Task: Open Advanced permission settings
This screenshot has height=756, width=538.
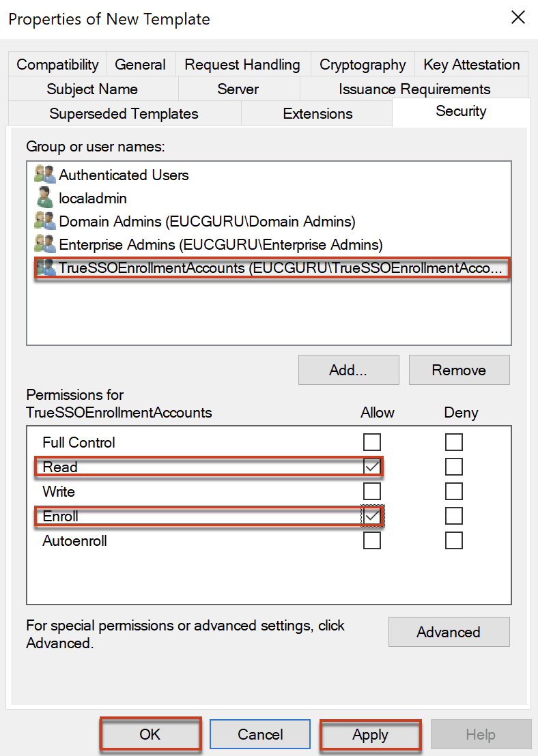Action: [x=449, y=632]
